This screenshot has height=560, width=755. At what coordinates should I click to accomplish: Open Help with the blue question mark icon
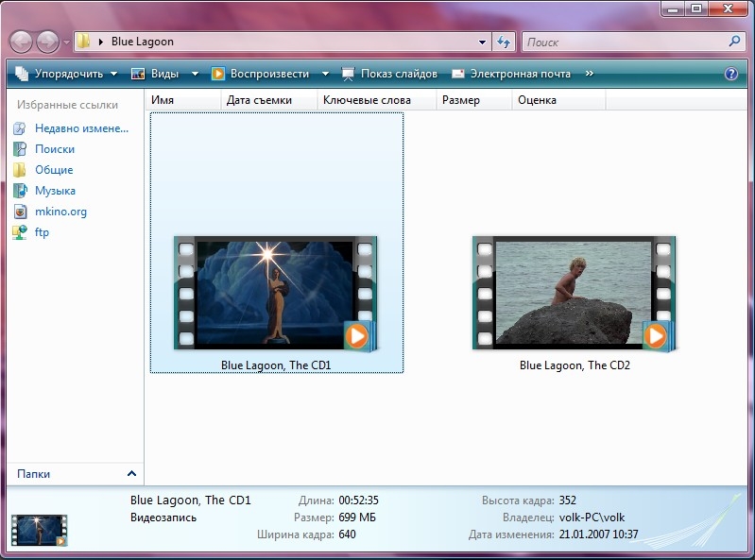point(731,74)
